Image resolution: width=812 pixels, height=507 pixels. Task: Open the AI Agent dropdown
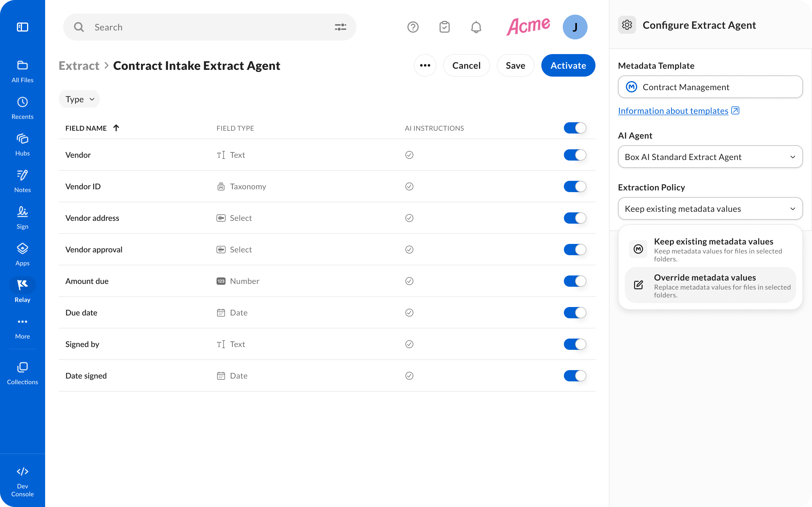(x=710, y=157)
